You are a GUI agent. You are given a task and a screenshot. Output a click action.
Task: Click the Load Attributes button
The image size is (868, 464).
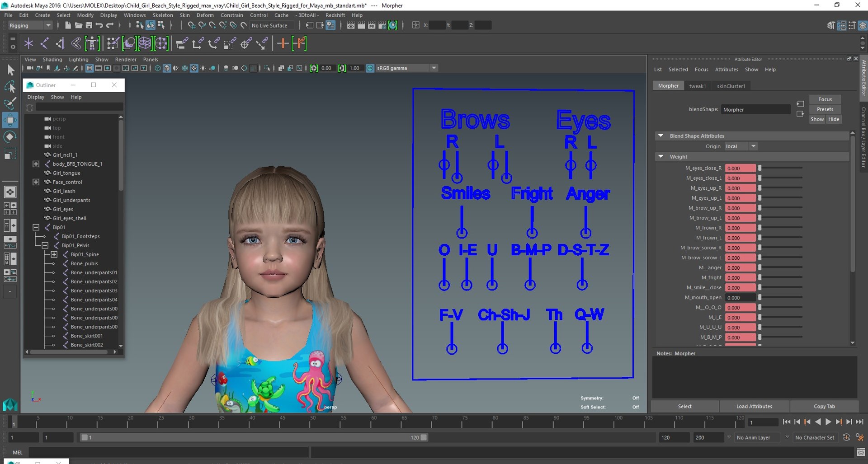click(x=754, y=406)
